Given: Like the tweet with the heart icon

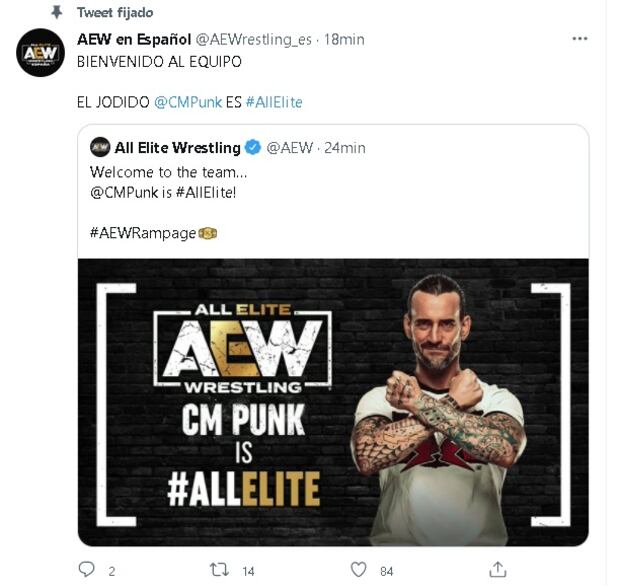Looking at the screenshot, I should tap(359, 570).
